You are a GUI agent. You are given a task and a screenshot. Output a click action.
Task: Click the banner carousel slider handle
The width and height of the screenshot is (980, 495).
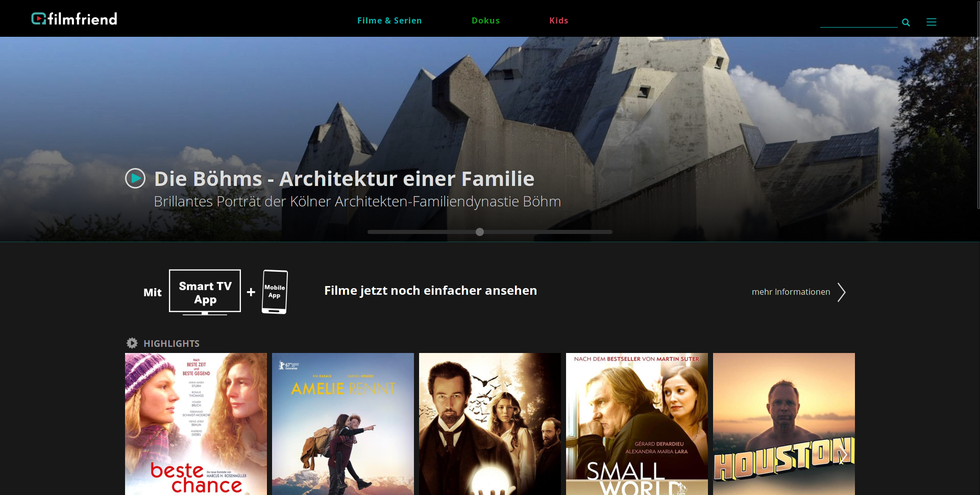480,232
